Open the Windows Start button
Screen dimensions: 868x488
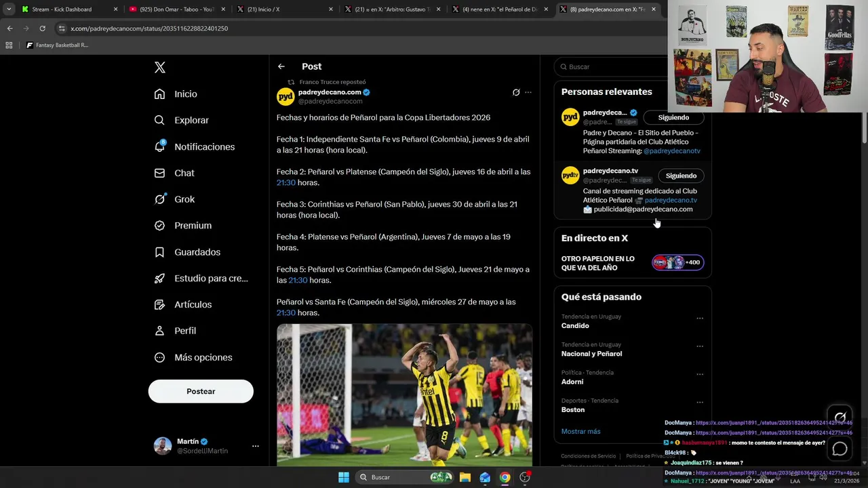[x=344, y=477]
